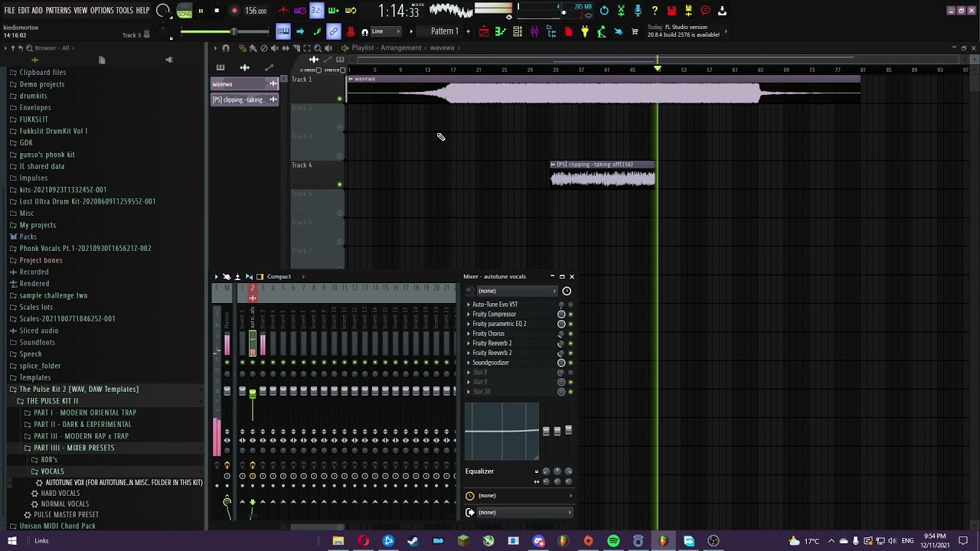Click the download export icon in the top toolbar
The width and height of the screenshot is (980, 551).
(x=722, y=11)
